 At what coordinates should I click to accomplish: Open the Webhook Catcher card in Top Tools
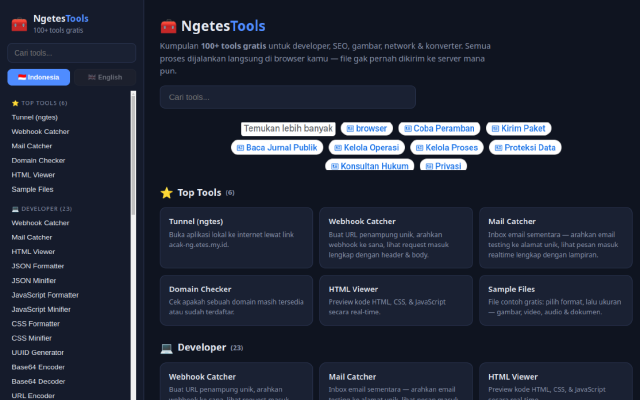tap(396, 238)
